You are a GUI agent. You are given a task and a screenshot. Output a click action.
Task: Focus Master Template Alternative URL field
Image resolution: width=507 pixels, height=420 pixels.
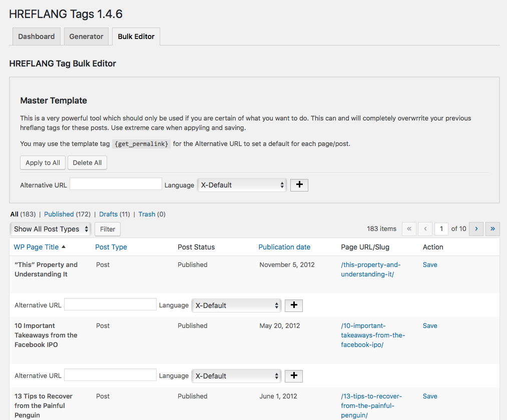116,184
